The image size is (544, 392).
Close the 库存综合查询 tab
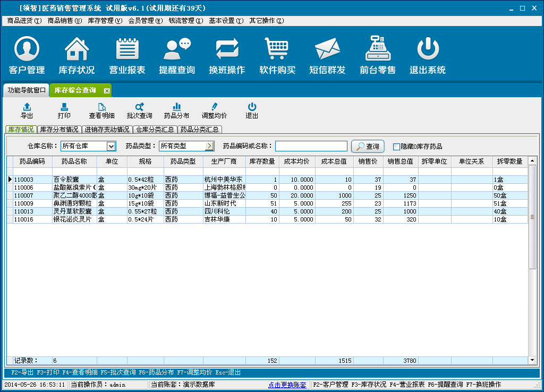click(107, 91)
